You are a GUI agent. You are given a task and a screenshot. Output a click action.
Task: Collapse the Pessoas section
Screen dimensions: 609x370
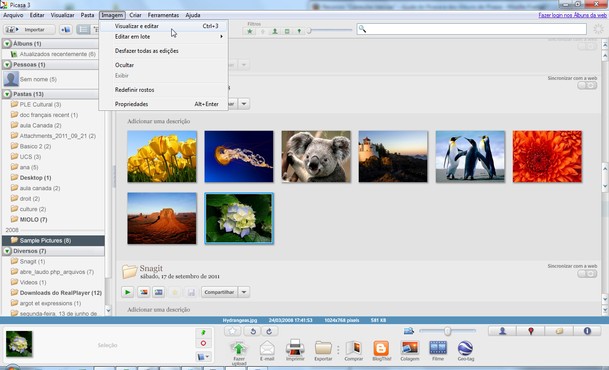7,64
